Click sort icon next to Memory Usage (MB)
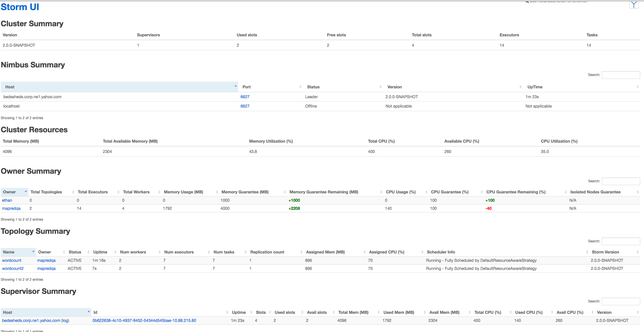644x332 pixels. coord(217,192)
